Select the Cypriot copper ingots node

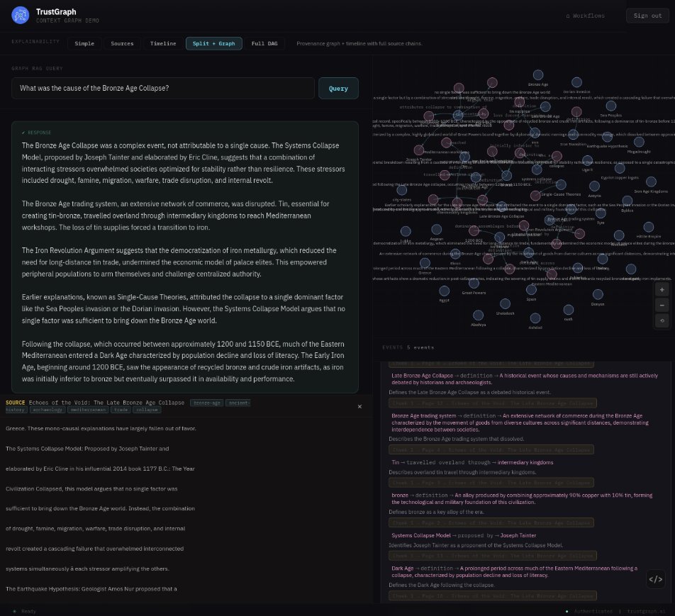click(x=620, y=168)
